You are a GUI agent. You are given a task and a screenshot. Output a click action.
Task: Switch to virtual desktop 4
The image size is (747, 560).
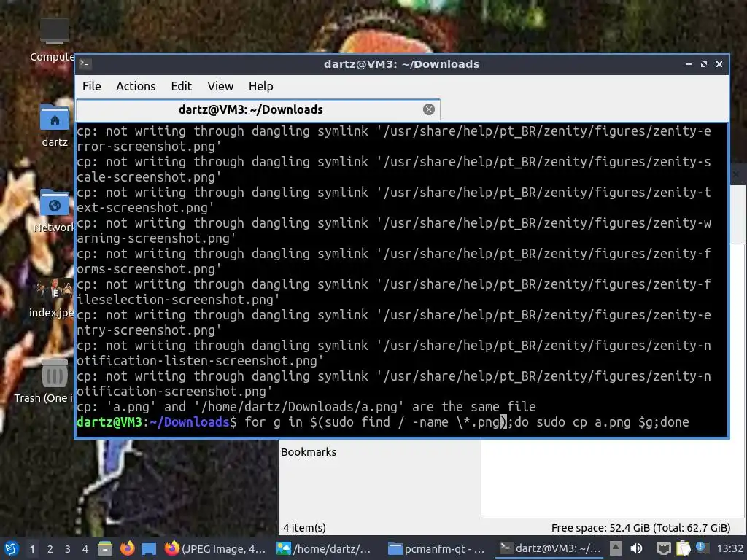click(x=85, y=549)
